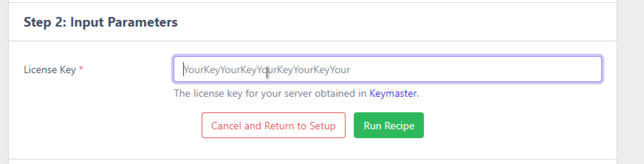Click the gray margin right of the panel
Screen dimensions: 644x164
(x=631, y=81)
